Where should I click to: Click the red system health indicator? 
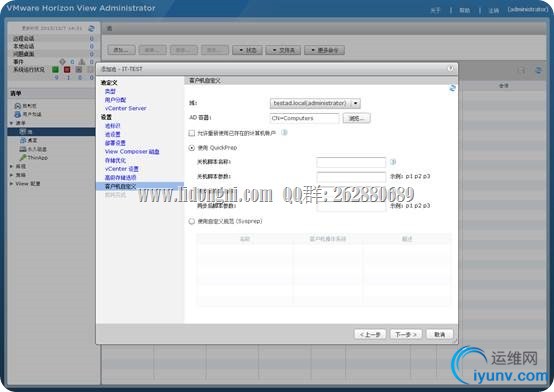67,70
